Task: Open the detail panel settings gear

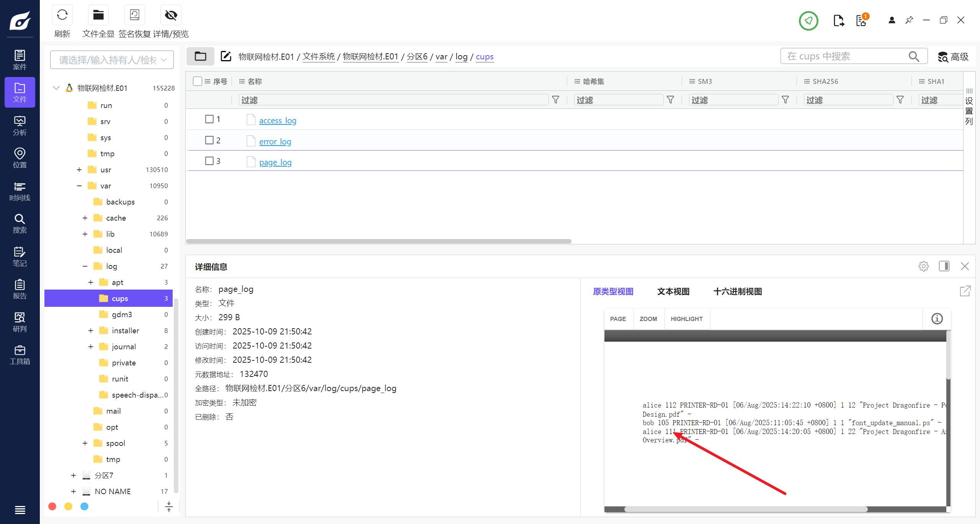Action: tap(923, 266)
